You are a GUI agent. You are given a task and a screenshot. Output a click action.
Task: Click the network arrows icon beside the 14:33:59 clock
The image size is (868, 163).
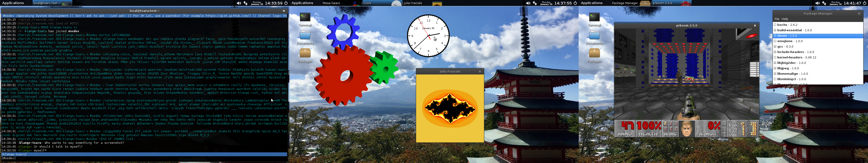click(246, 3)
